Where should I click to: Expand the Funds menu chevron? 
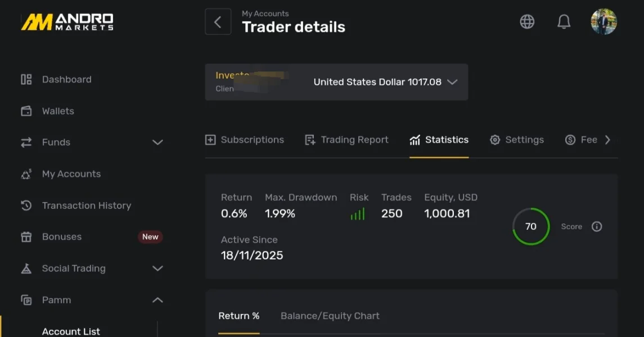157,143
